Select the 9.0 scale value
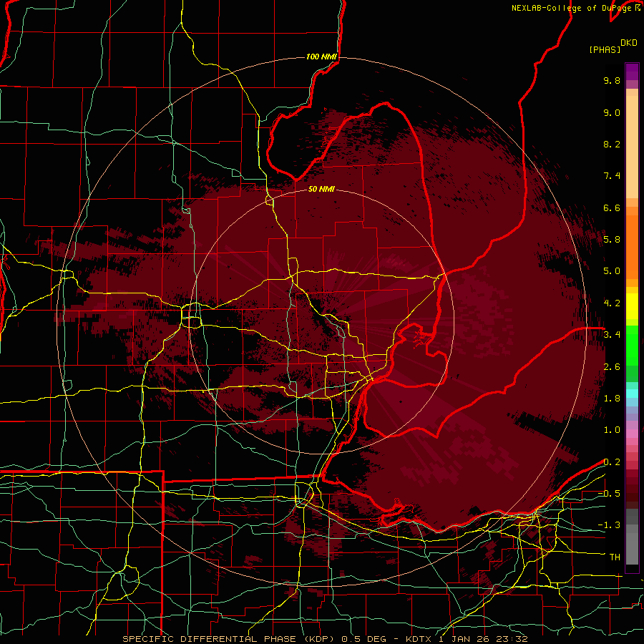This screenshot has height=644, width=644. point(612,112)
